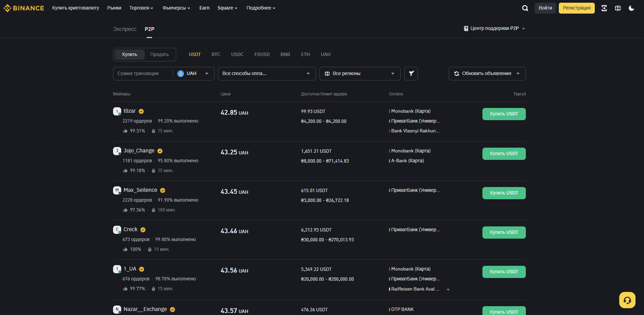Expand the Фьючерсы menu
The height and width of the screenshot is (315, 644).
click(176, 8)
